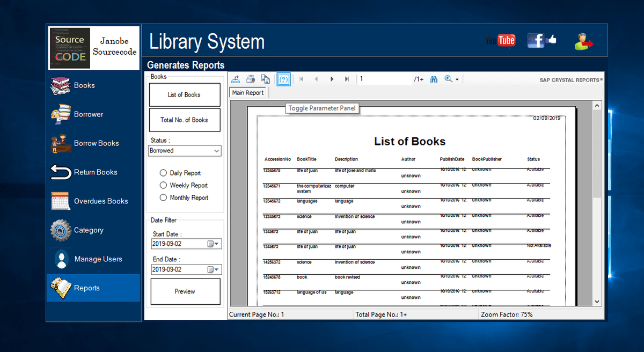Click the Find Text binoculars icon
This screenshot has width=644, height=352.
[x=434, y=79]
